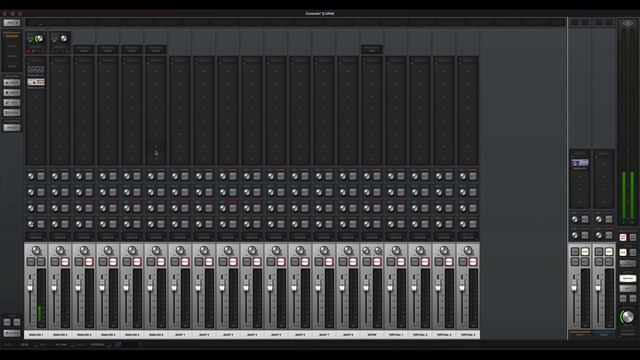Click the Analog 3 volume fader
This screenshot has width=640, height=360.
pyautogui.click(x=78, y=287)
